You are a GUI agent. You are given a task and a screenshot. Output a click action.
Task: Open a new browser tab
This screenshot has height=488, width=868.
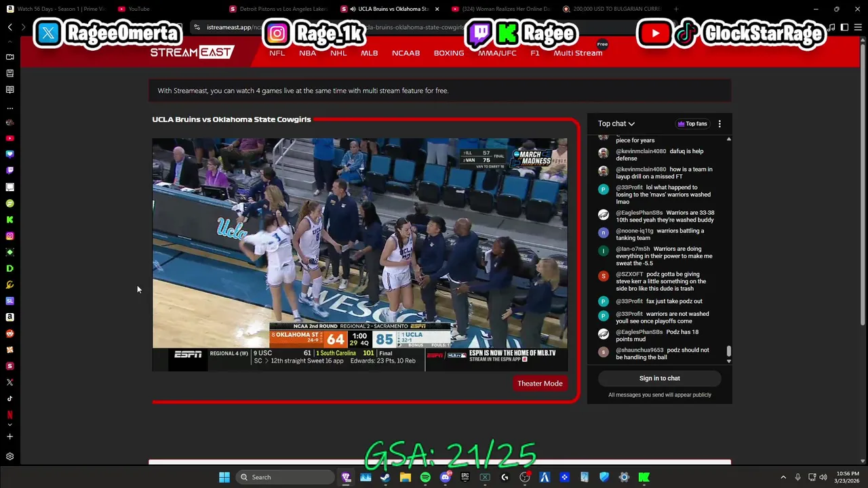pyautogui.click(x=675, y=9)
